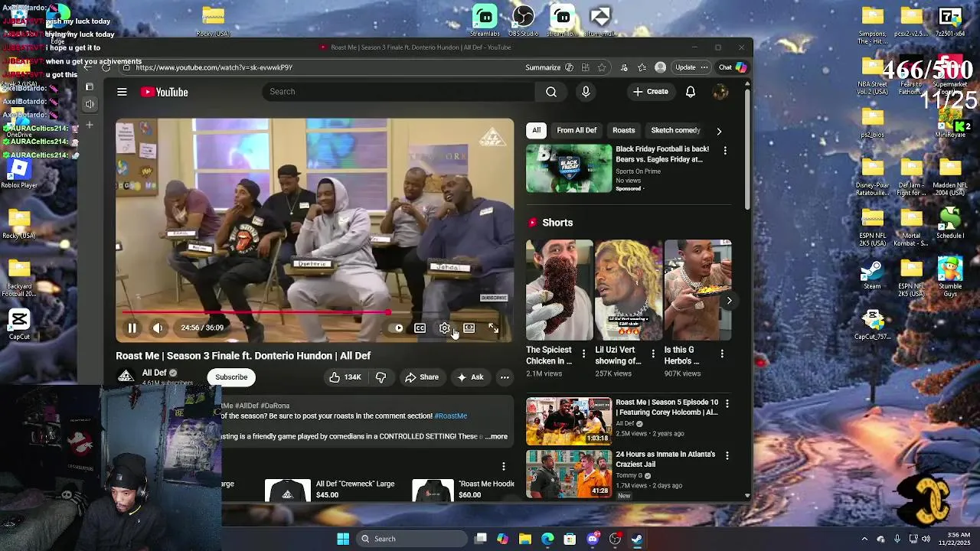Open the Spiciest Chicken short
Image resolution: width=980 pixels, height=551 pixels.
559,290
